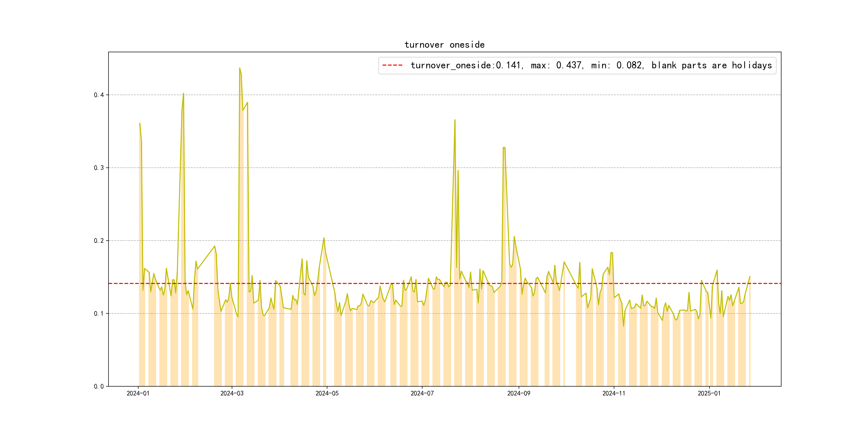Screen dimensions: 868x434
Task: Click the 2024-11 x-axis label
Action: pos(613,393)
